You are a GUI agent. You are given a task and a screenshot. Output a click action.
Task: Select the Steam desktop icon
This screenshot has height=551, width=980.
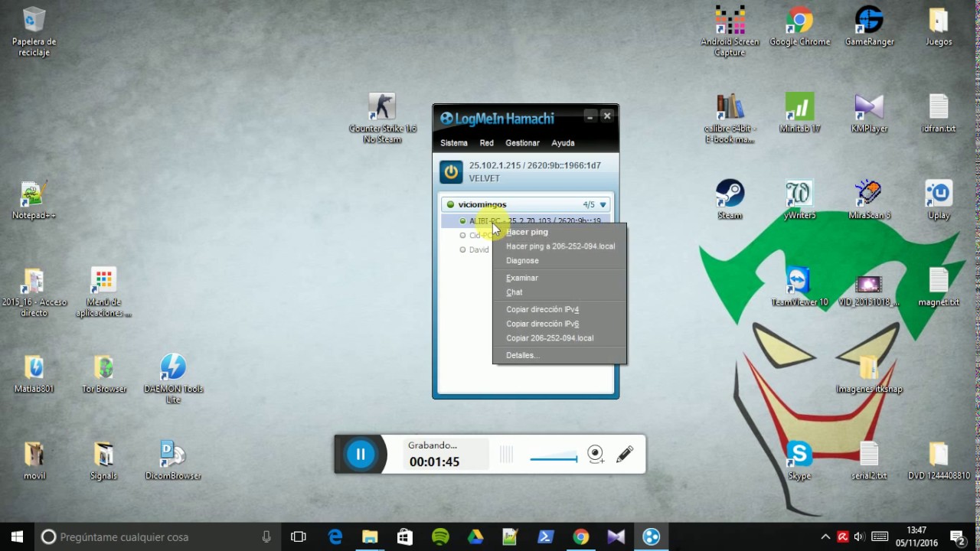point(730,200)
